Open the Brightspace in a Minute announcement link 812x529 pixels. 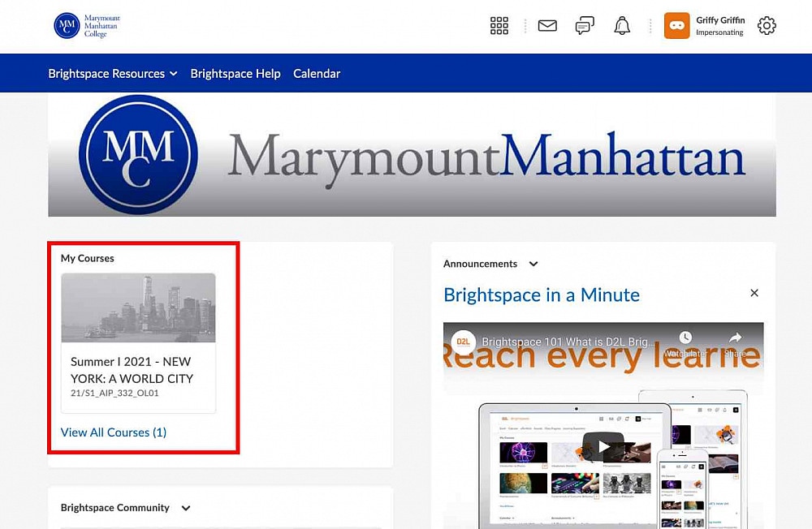tap(542, 295)
